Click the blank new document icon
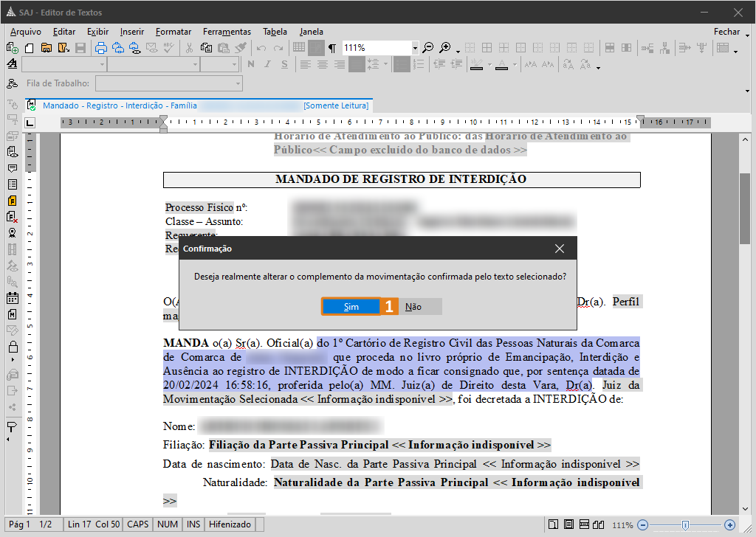Viewport: 756px width, 537px height. (x=30, y=48)
